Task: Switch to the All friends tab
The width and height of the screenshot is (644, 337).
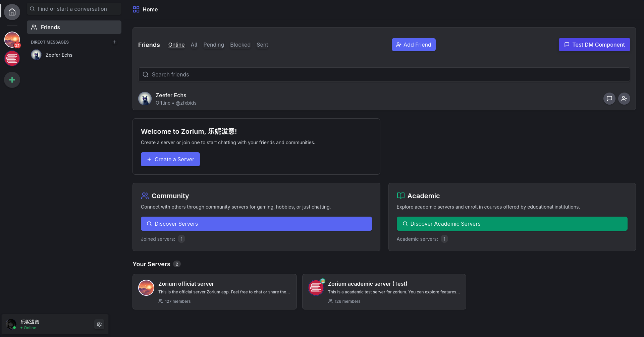Action: (x=194, y=45)
